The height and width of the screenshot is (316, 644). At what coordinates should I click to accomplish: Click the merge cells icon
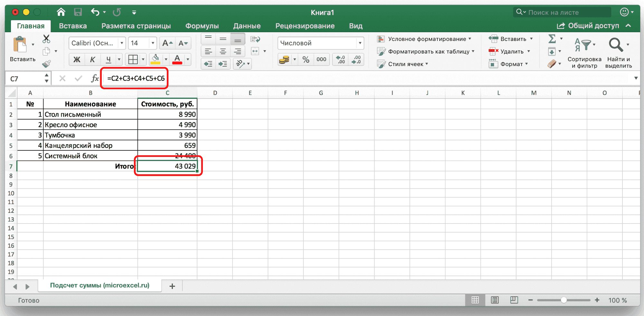255,51
